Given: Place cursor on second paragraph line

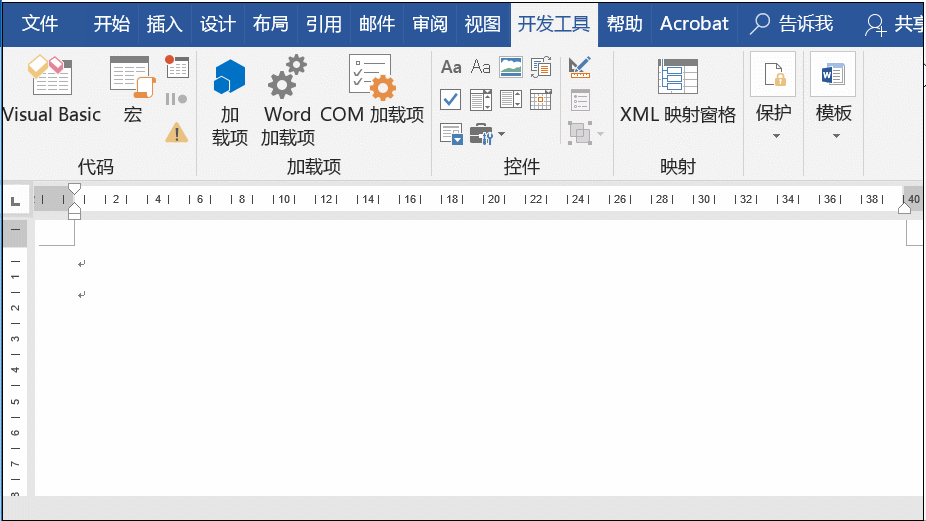Looking at the screenshot, I should [x=81, y=294].
